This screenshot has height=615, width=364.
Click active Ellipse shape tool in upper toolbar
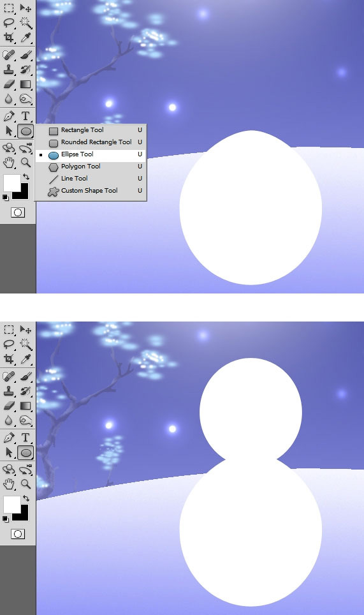(x=26, y=131)
